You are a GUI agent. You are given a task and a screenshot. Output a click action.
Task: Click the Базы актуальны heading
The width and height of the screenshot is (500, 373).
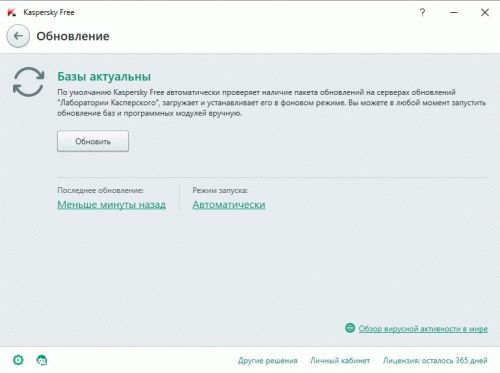104,76
